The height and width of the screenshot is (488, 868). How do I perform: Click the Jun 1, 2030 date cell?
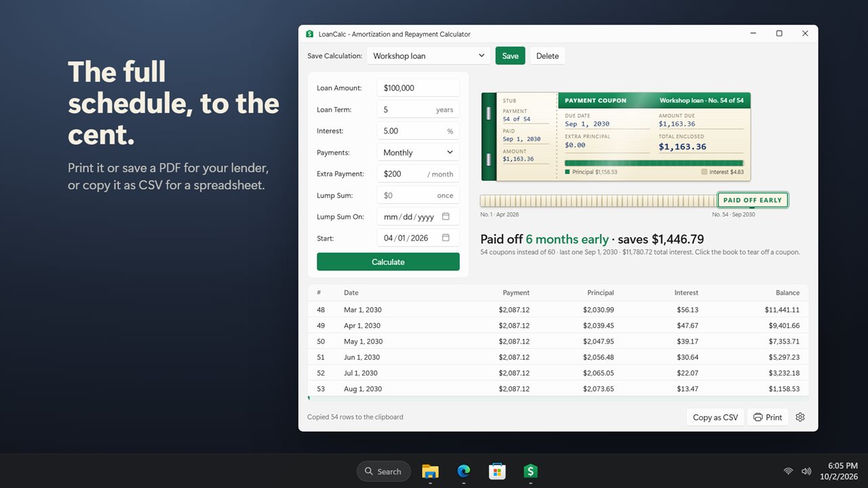click(361, 357)
